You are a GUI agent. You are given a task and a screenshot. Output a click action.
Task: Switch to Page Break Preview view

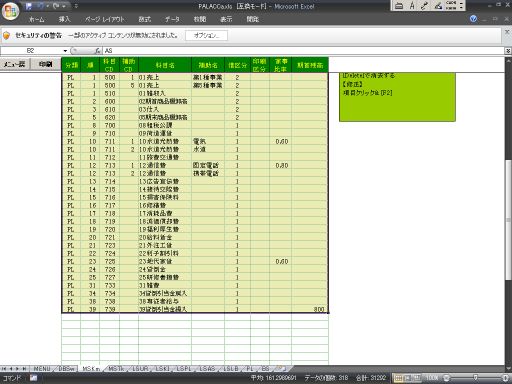click(416, 378)
